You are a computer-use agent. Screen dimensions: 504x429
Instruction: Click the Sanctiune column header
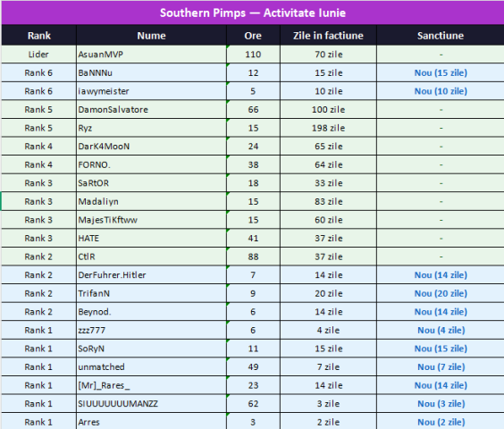tap(441, 36)
